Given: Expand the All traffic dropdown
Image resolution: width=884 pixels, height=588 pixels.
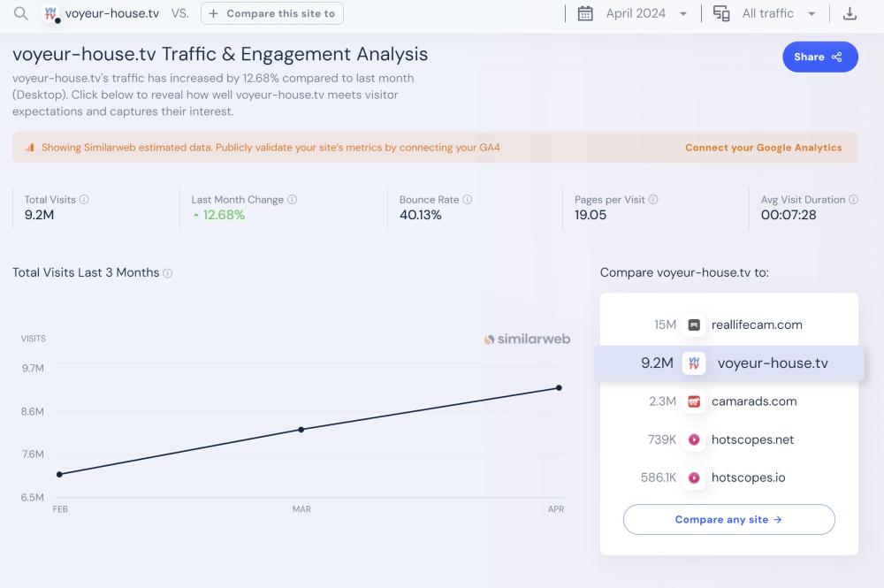Looking at the screenshot, I should (778, 13).
